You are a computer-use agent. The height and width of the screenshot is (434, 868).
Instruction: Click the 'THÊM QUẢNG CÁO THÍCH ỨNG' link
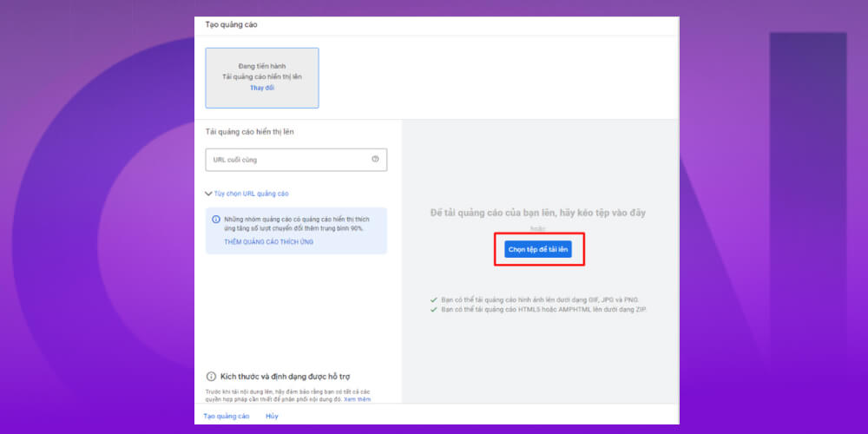coord(269,241)
